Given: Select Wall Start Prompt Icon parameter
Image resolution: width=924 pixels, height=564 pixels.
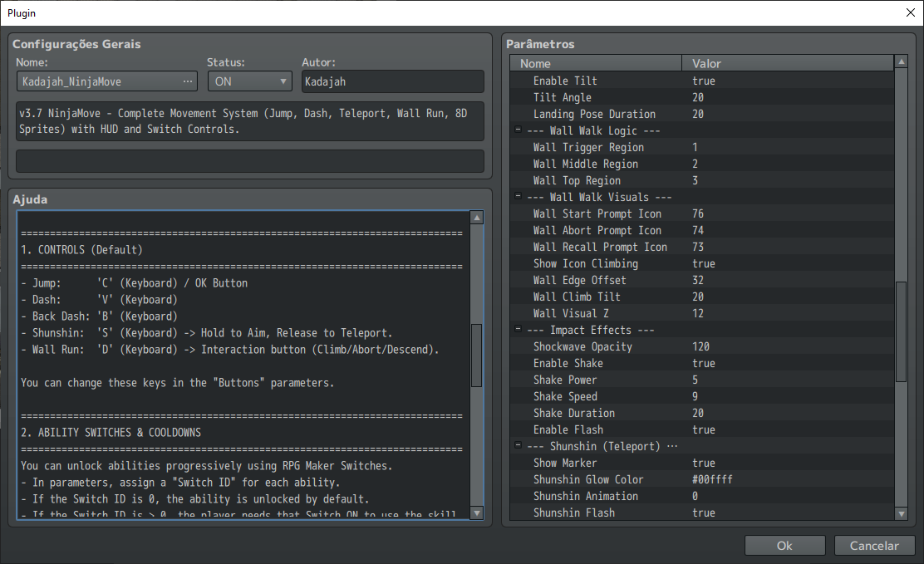Looking at the screenshot, I should 702,213.
